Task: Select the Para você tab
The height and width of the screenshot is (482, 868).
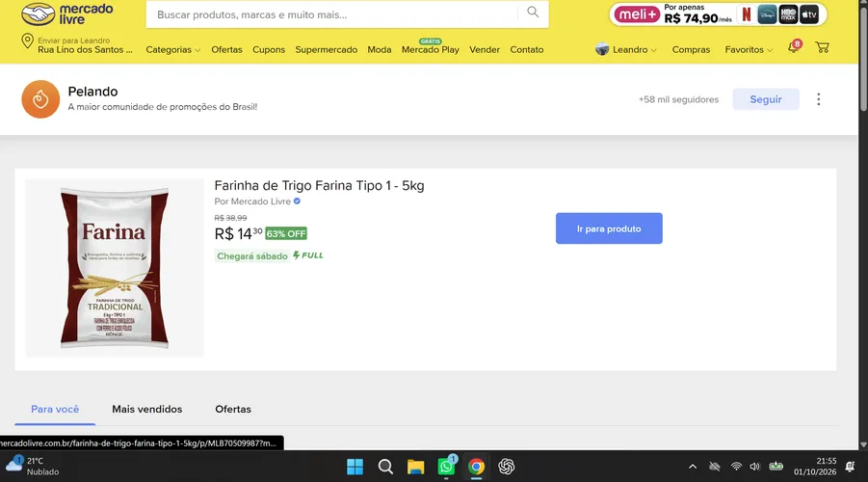Action: tap(55, 410)
